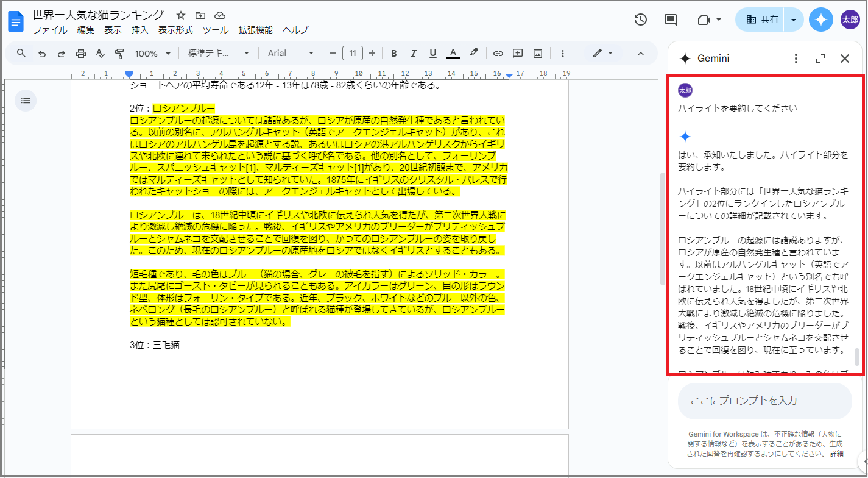Open the 拡張機能 menu
Screen dimensions: 868x478
[x=255, y=30]
